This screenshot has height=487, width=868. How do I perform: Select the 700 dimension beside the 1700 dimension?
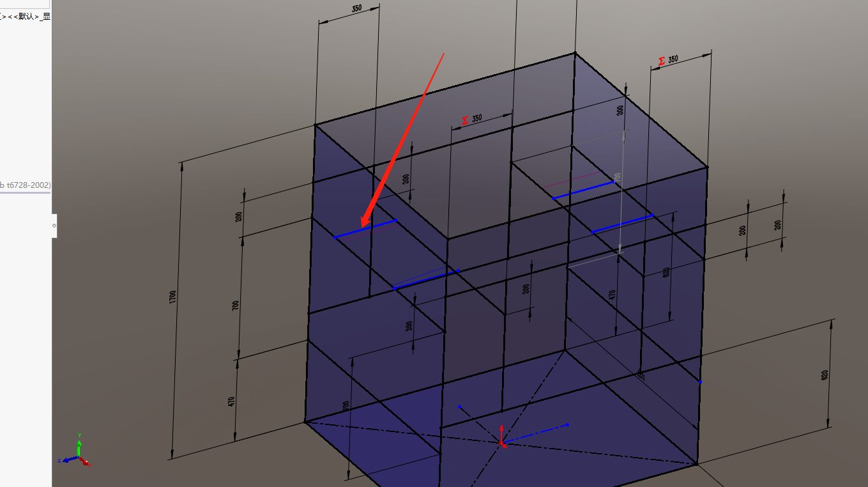(x=237, y=305)
